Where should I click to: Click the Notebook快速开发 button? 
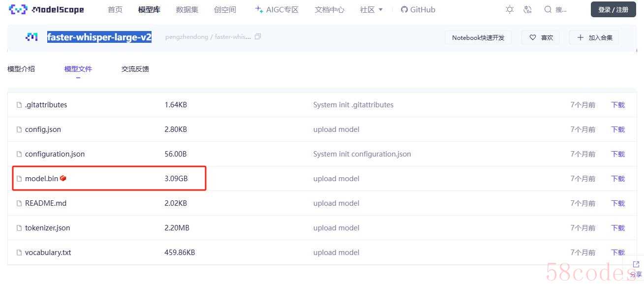(x=478, y=37)
